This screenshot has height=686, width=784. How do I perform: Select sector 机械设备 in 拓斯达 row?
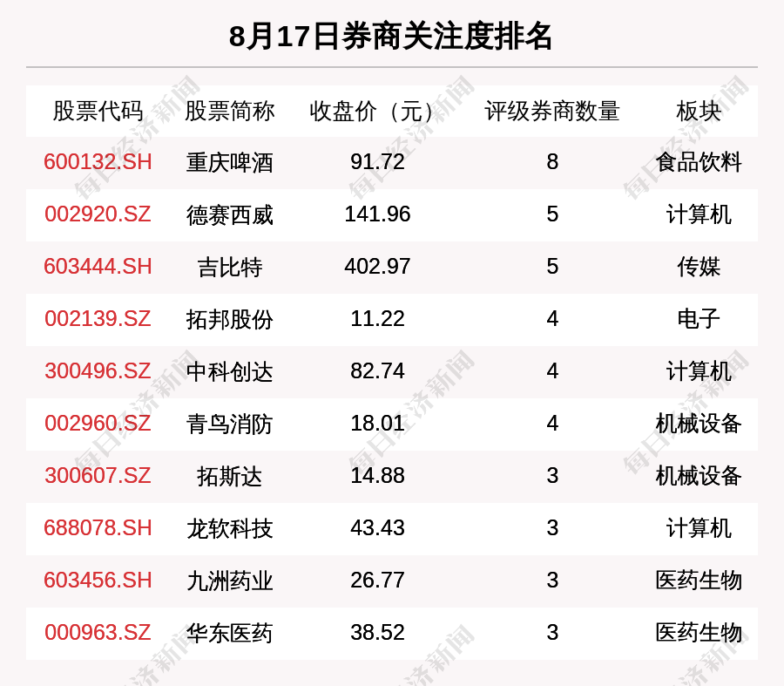pos(699,476)
